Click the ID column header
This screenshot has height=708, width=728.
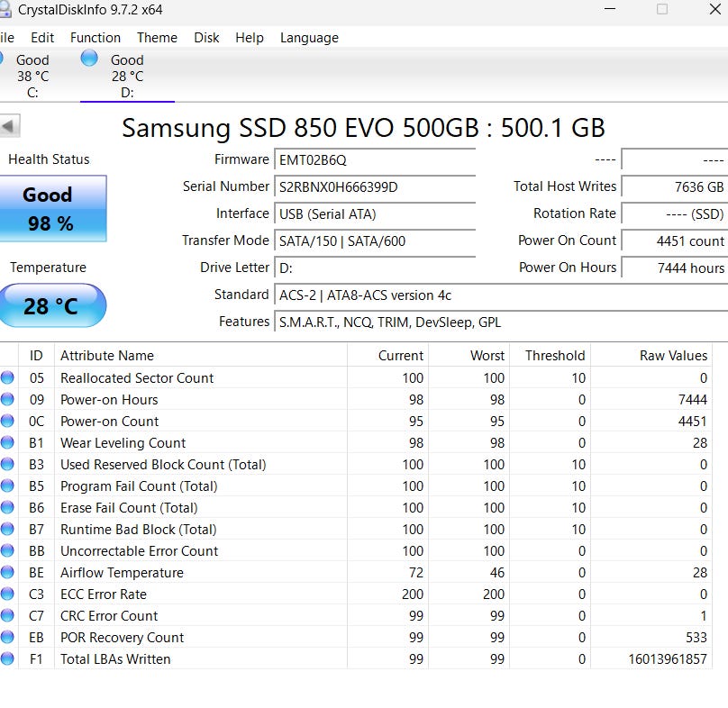[x=36, y=356]
